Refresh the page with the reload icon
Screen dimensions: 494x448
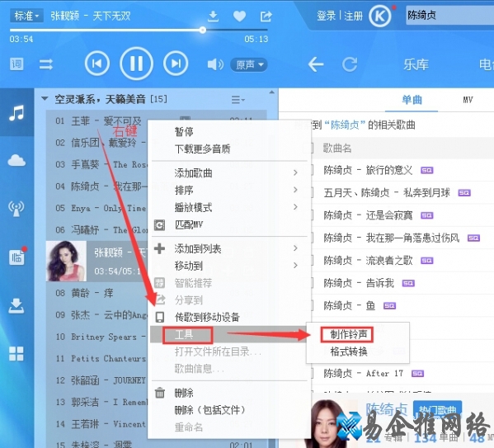(350, 64)
